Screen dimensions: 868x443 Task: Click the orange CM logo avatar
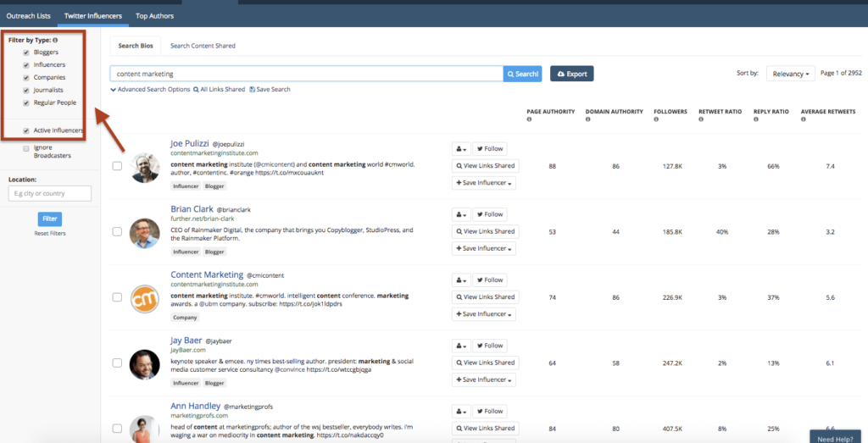point(144,299)
